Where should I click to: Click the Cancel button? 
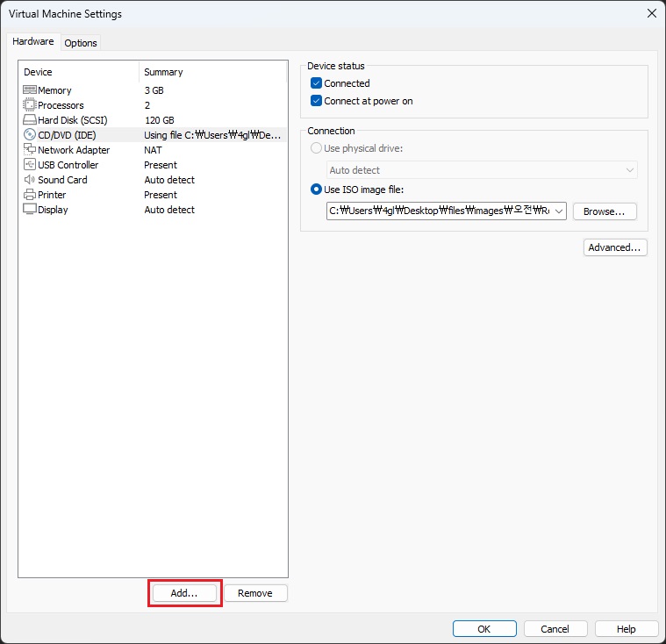555,629
